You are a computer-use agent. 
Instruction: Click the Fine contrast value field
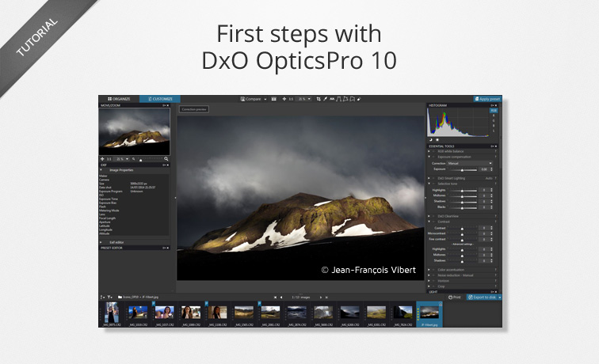click(x=483, y=239)
